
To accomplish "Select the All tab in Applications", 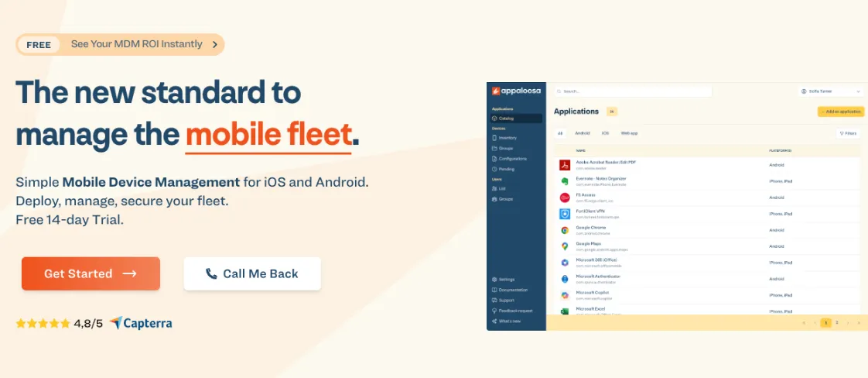I will 560,133.
